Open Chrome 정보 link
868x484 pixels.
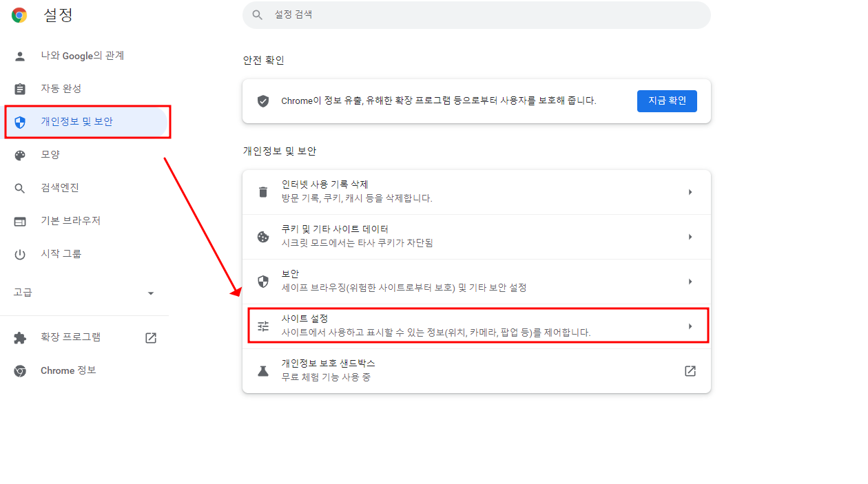click(x=68, y=370)
